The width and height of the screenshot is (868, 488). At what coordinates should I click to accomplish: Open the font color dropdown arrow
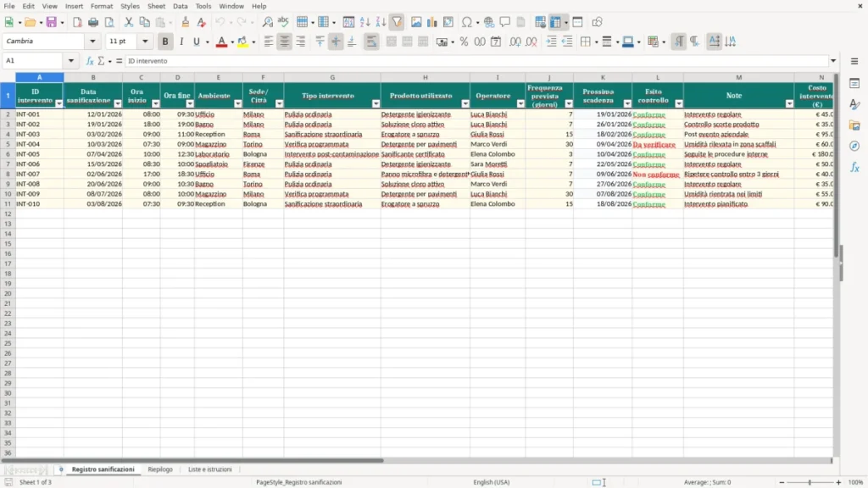pos(232,42)
